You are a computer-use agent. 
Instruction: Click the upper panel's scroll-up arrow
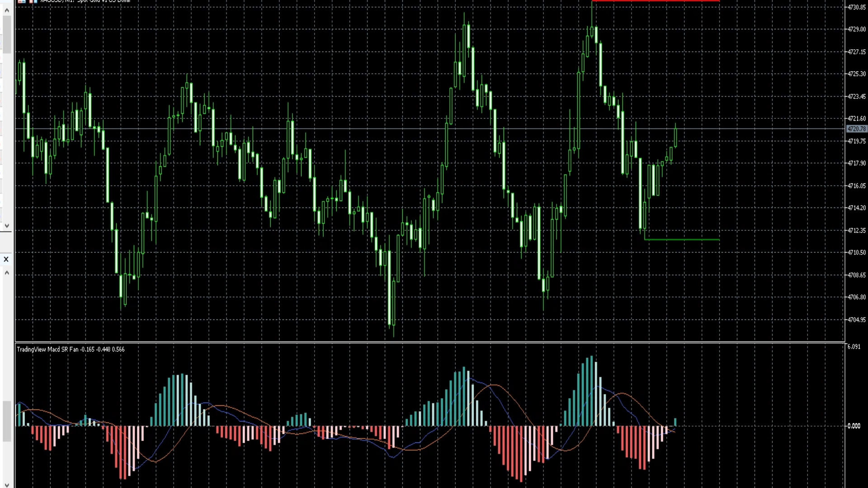(x=6, y=10)
